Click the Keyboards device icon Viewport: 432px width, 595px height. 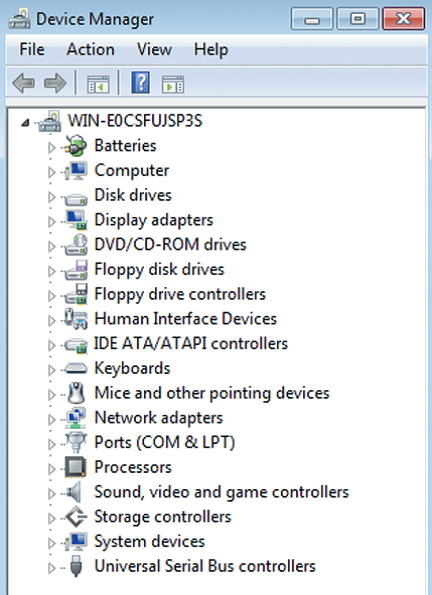point(76,368)
